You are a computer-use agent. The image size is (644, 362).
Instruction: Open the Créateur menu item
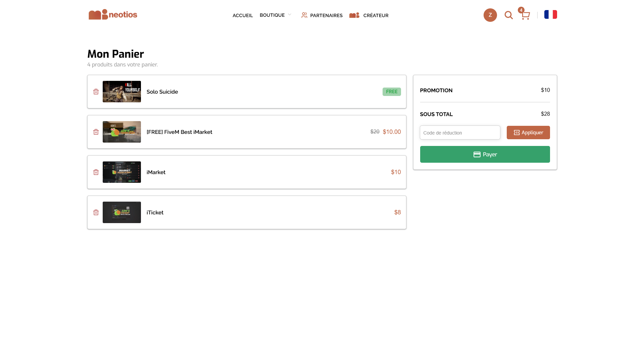(369, 15)
